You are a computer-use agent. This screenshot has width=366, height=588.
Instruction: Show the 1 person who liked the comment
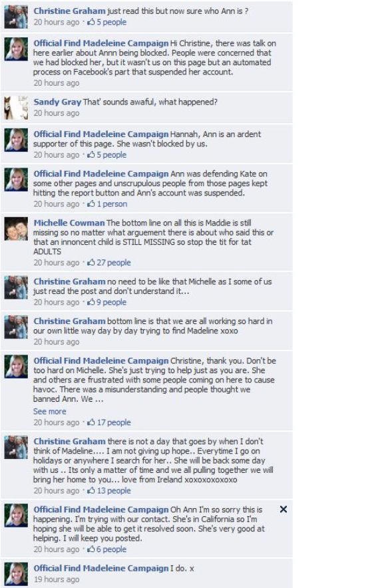pos(112,204)
